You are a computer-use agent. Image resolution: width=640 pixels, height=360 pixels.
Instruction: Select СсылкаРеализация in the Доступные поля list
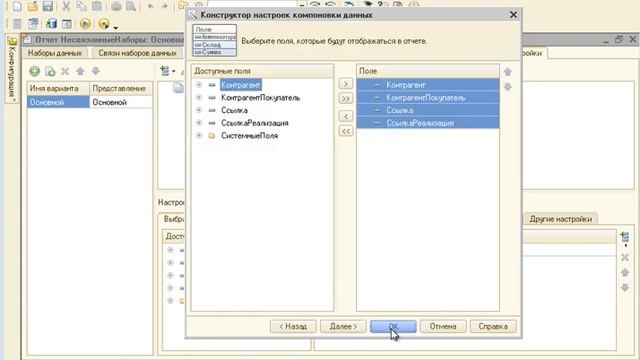click(255, 123)
